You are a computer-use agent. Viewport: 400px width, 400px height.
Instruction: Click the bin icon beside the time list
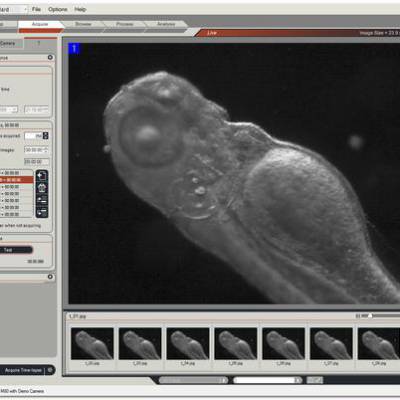(42, 188)
